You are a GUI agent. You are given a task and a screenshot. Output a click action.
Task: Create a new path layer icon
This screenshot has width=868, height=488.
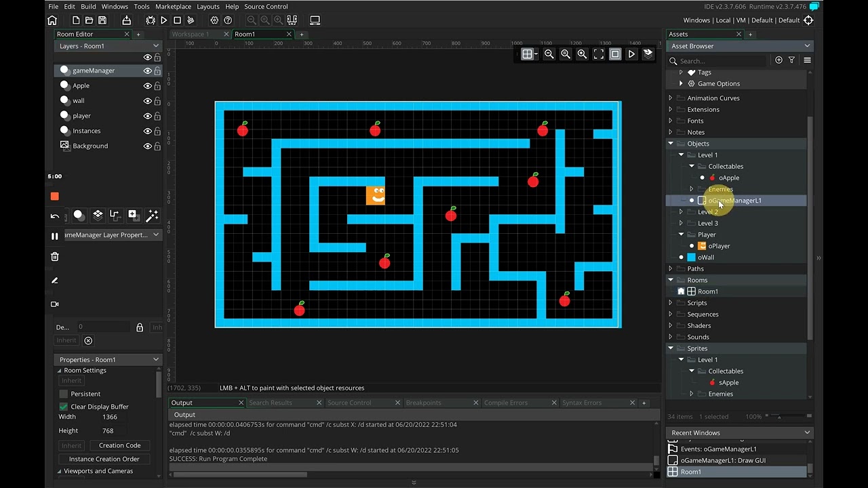(x=115, y=216)
